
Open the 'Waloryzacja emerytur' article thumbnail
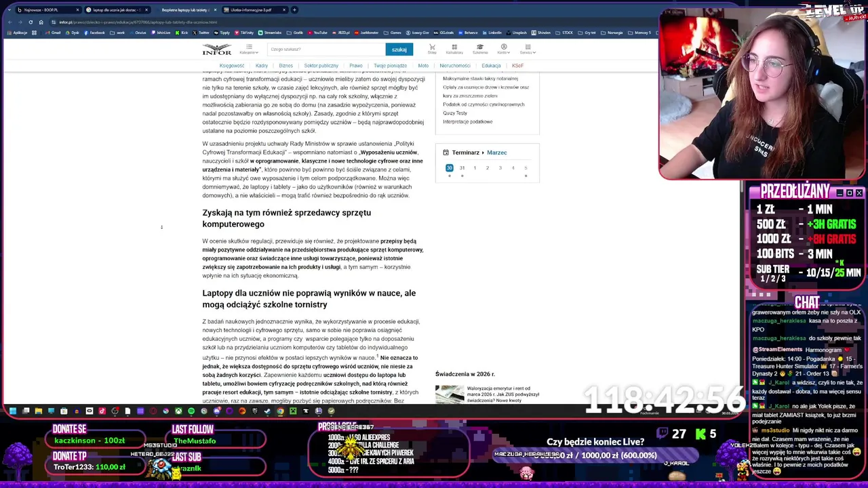click(x=450, y=394)
